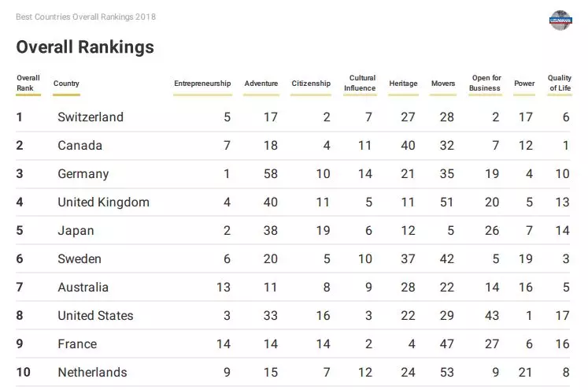Click Open for Business column header
The height and width of the screenshot is (390, 588).
(486, 83)
